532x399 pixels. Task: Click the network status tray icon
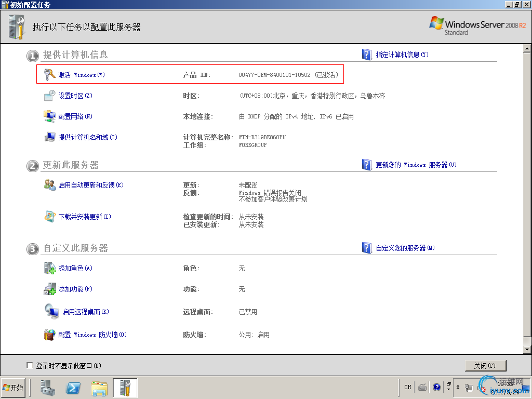[469, 388]
